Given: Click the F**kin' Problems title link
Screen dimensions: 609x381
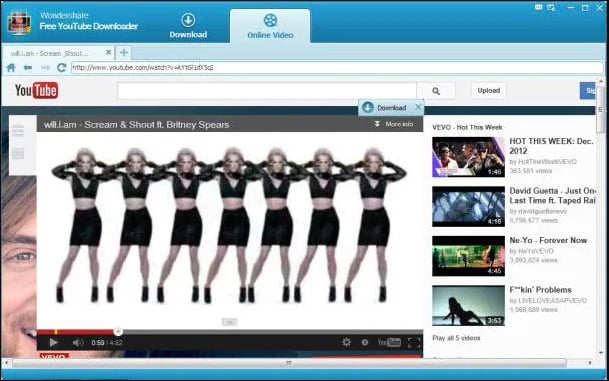Looking at the screenshot, I should [x=540, y=290].
